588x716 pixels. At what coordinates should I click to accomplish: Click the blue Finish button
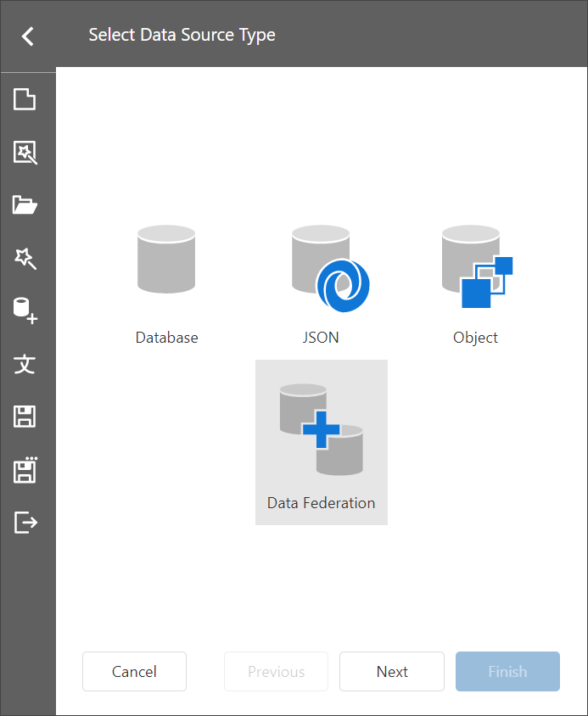click(507, 672)
